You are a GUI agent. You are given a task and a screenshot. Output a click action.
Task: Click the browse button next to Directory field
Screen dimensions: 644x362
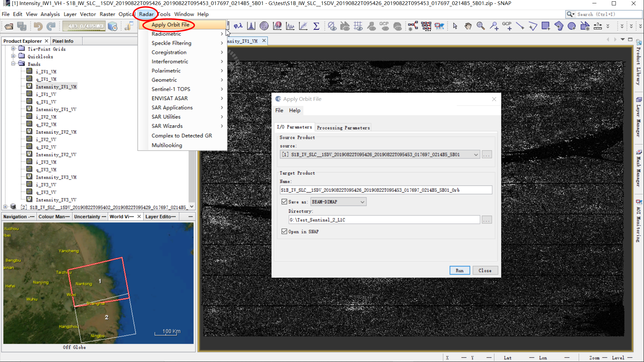tap(486, 220)
